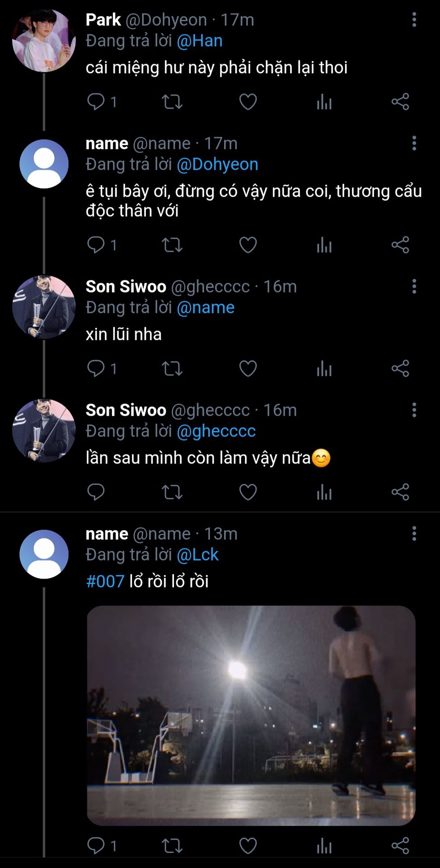Like Son Siwoo's tweet with smiling emoji
440x868 pixels.
248,492
